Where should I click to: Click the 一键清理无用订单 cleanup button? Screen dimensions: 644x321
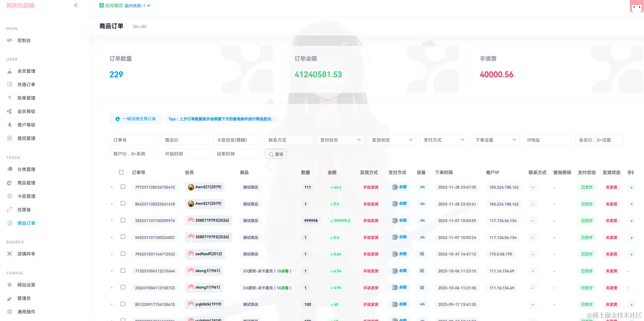[136, 119]
